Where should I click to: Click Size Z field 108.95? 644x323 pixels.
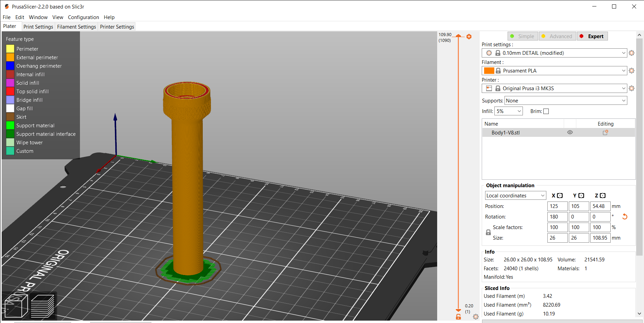click(600, 238)
